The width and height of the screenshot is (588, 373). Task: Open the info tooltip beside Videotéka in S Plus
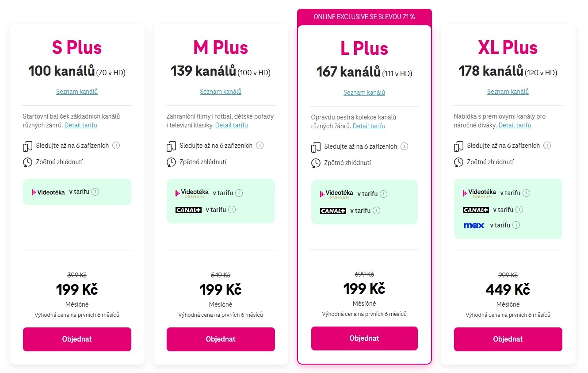coord(96,192)
